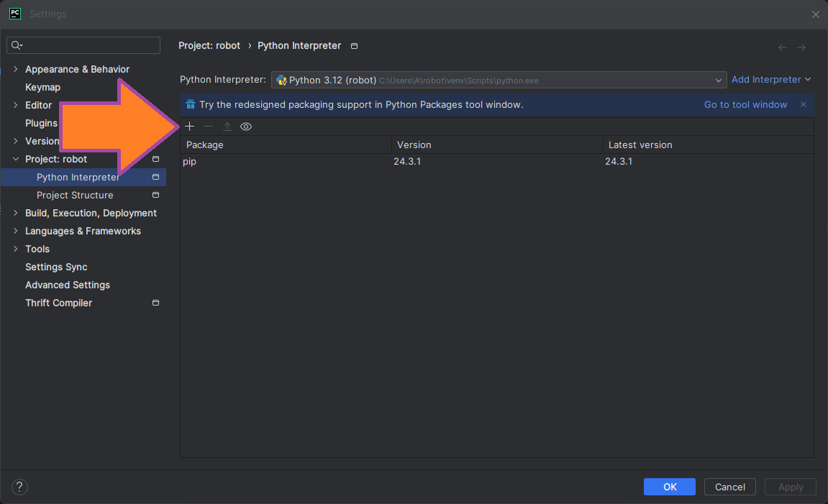Expand the Editor section chevron
This screenshot has height=504, width=828.
[x=15, y=105]
